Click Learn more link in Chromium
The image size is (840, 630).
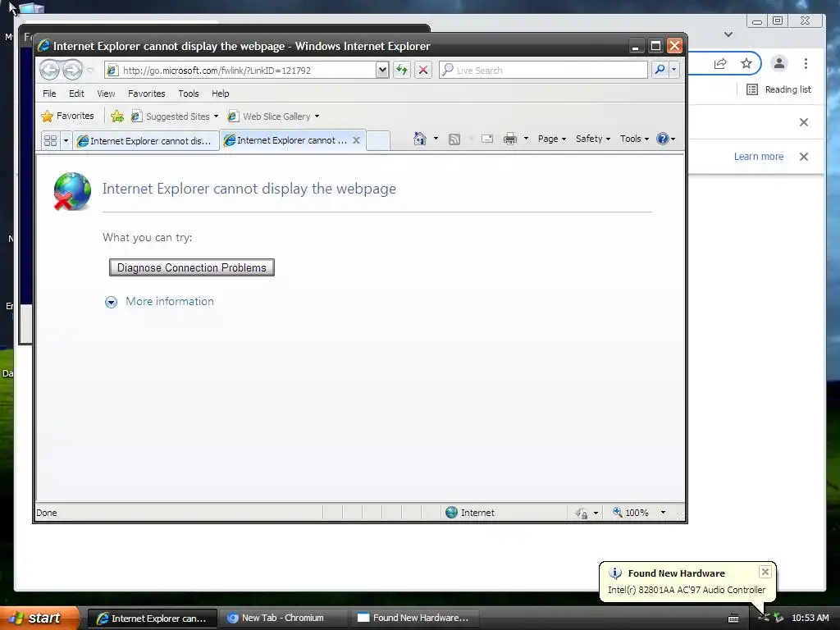[x=759, y=157]
